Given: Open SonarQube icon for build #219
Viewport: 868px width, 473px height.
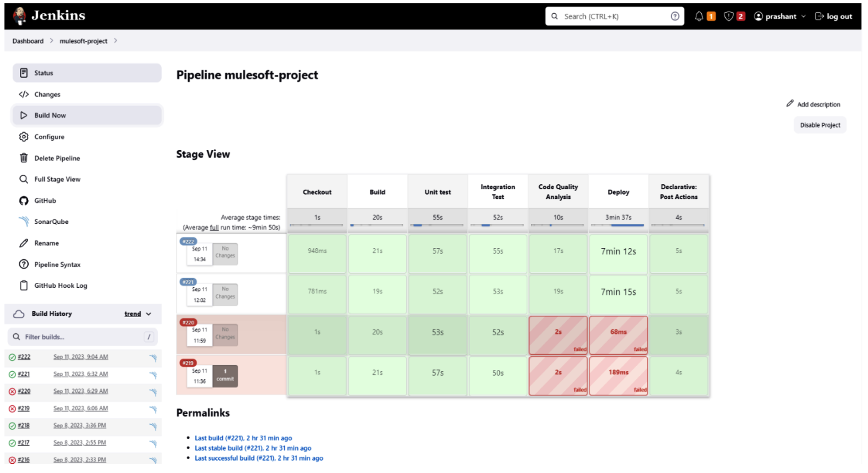Looking at the screenshot, I should coord(153,409).
